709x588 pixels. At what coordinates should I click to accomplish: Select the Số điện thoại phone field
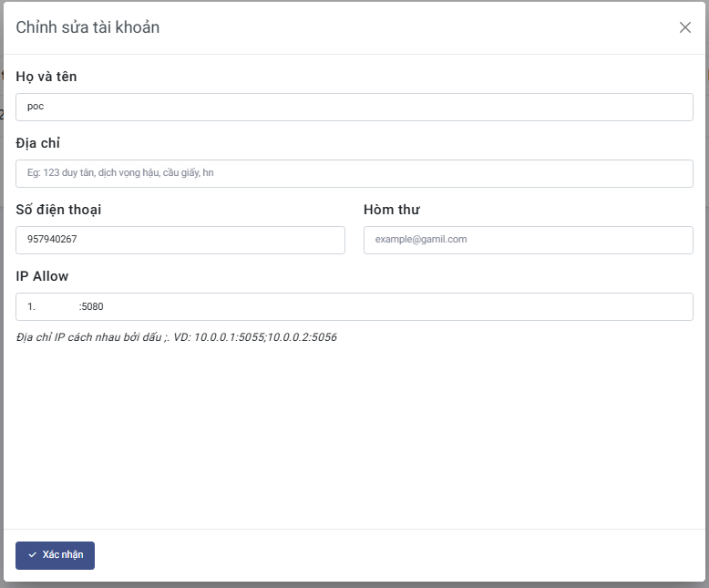(x=180, y=240)
